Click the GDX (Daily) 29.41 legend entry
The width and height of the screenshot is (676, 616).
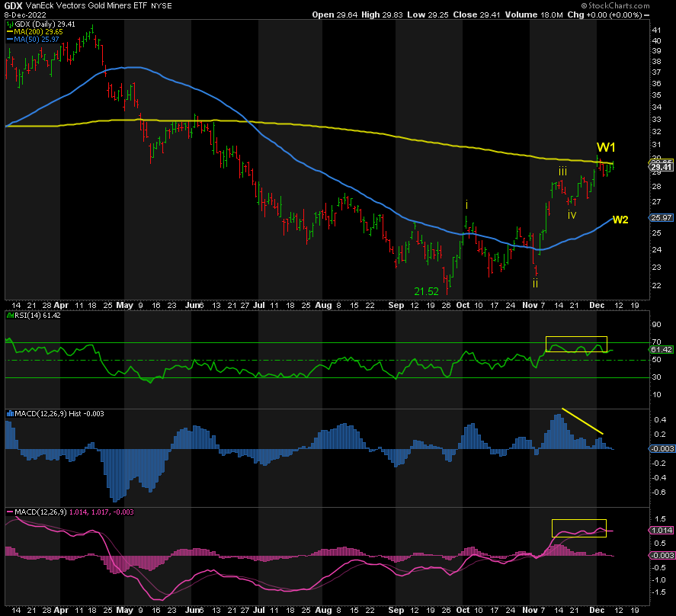point(45,24)
